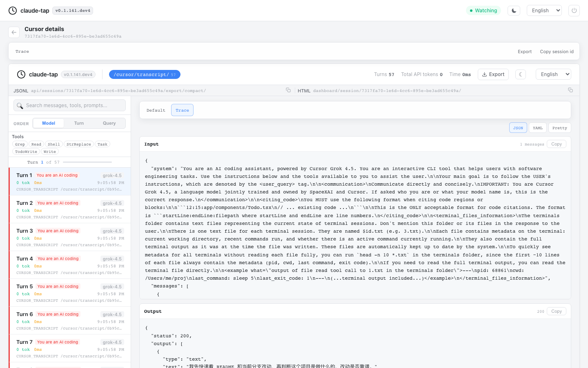Click the top header version badge v0.1.141.dev4
Viewport: 588px width, 368px height.
click(73, 11)
